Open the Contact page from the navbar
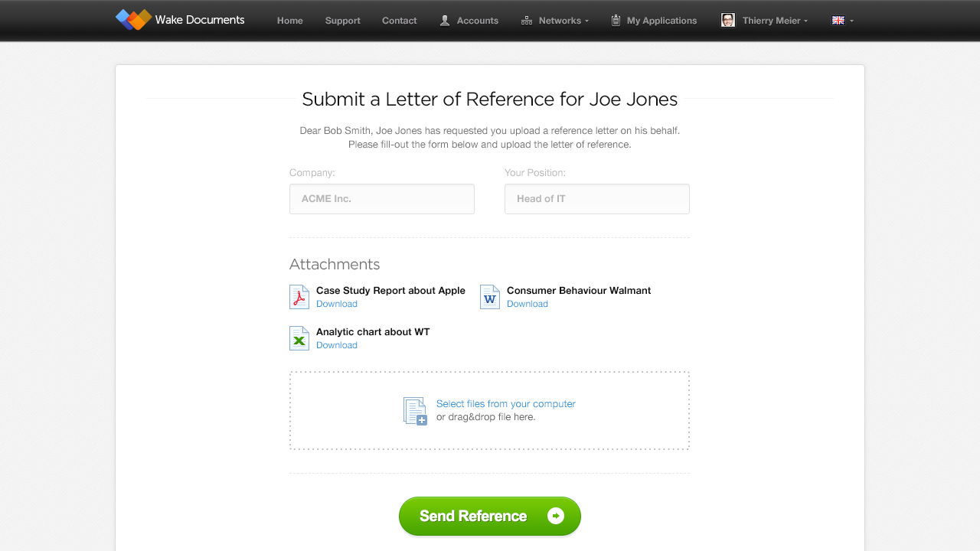 pyautogui.click(x=400, y=21)
